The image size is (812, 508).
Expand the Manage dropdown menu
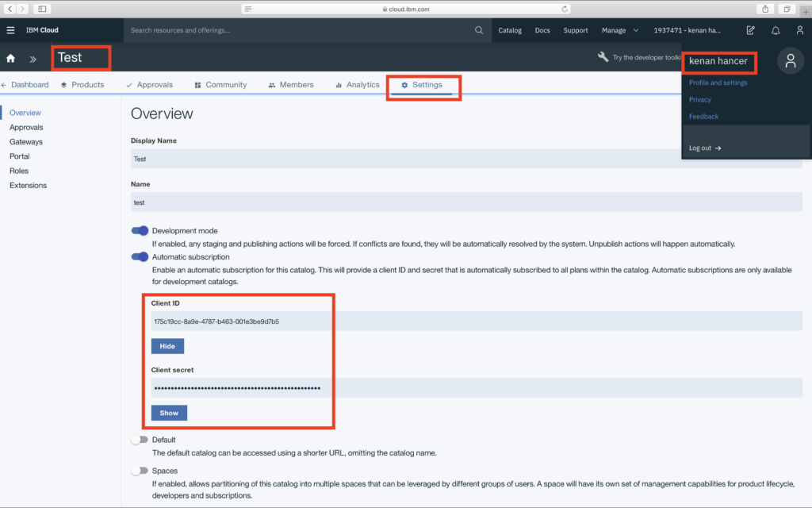click(x=619, y=30)
